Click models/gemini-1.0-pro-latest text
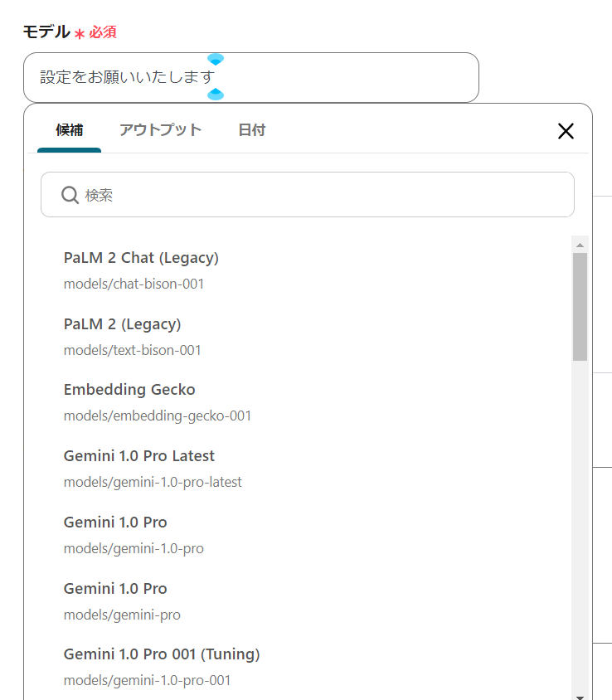The height and width of the screenshot is (700, 612). pyautogui.click(x=153, y=483)
